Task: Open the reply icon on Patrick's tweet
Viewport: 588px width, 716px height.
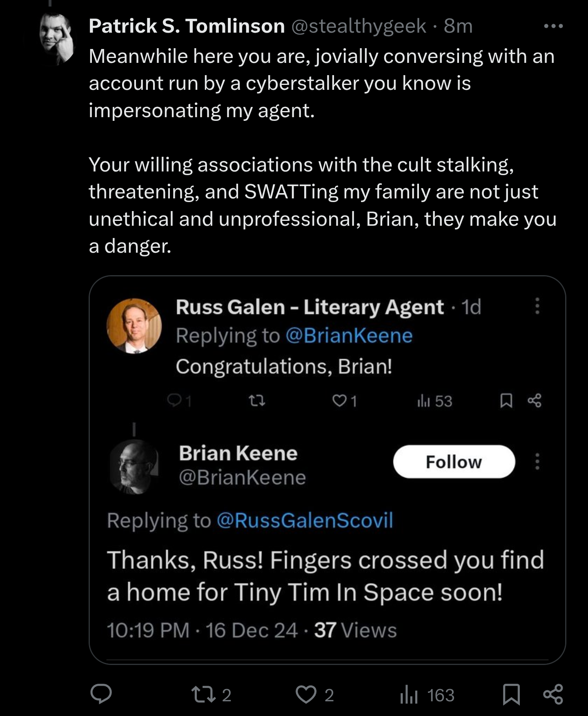Action: 101,694
